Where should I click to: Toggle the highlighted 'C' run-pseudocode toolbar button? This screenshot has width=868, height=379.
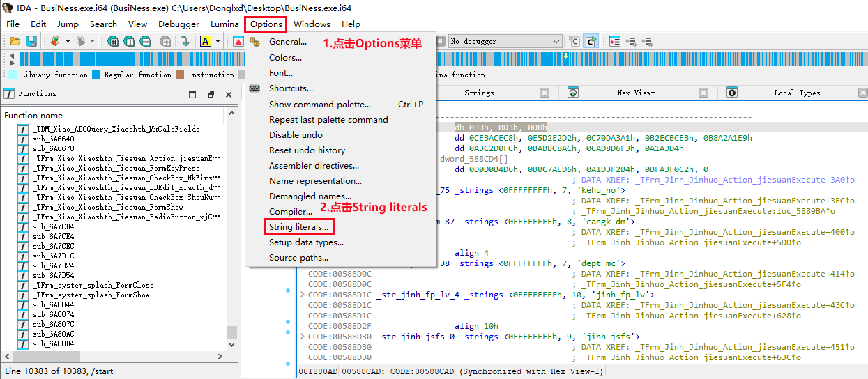click(590, 42)
